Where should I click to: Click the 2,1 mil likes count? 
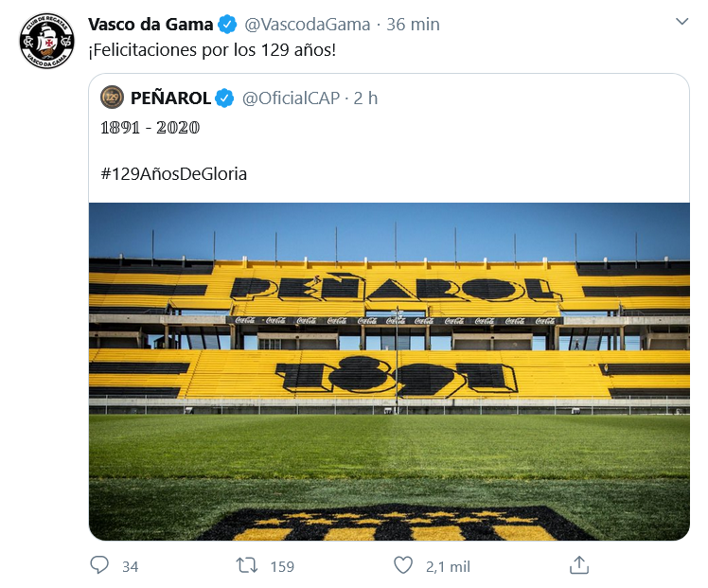pyautogui.click(x=448, y=566)
